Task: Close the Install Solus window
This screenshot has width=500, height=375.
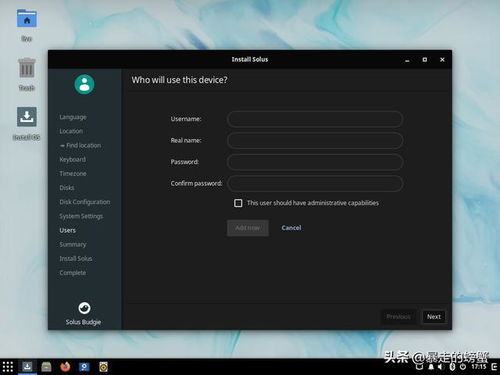Action: [442, 60]
